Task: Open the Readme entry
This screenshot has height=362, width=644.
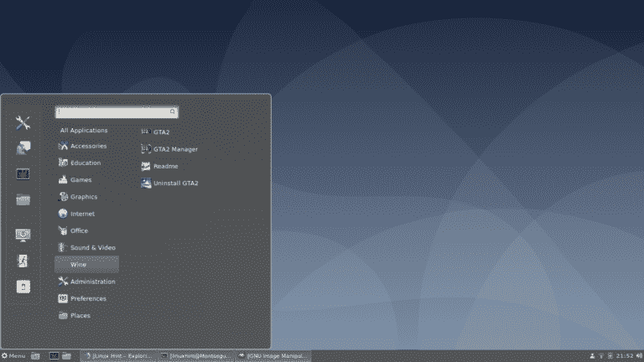Action: [159, 166]
